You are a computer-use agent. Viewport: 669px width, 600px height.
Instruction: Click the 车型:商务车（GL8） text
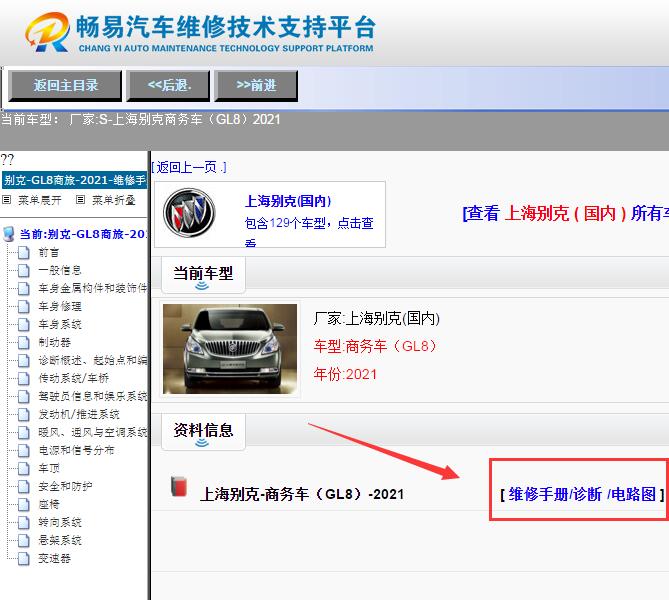tap(375, 346)
